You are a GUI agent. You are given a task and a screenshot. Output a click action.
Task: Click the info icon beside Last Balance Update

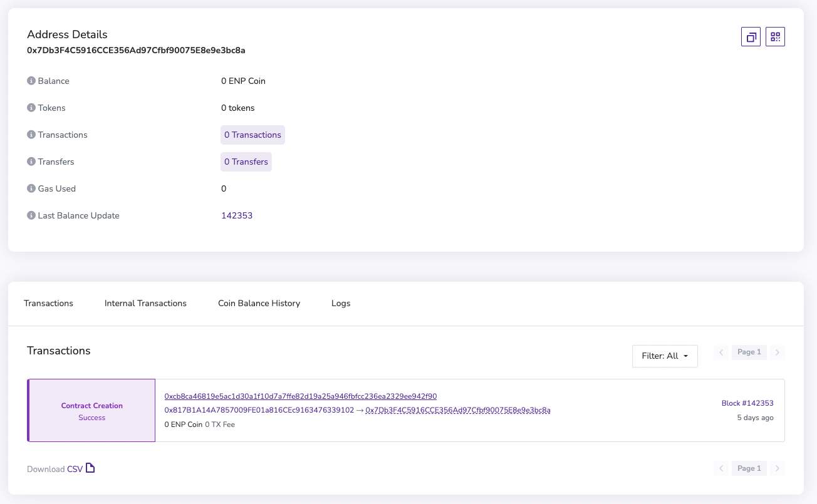[30, 215]
